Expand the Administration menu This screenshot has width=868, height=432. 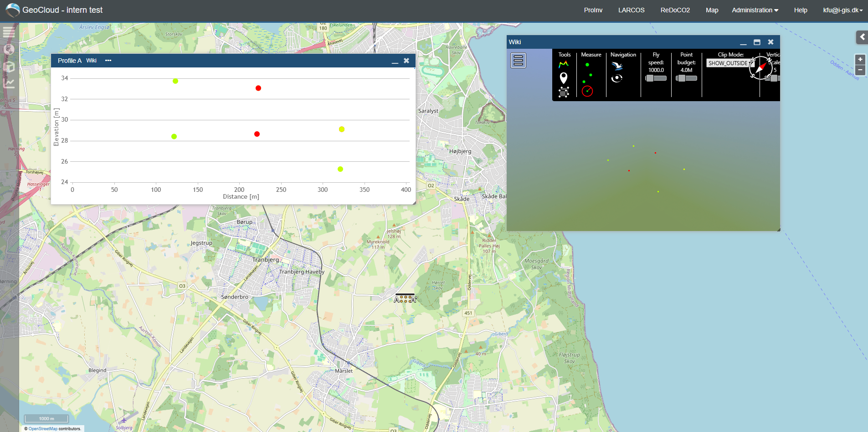(755, 10)
